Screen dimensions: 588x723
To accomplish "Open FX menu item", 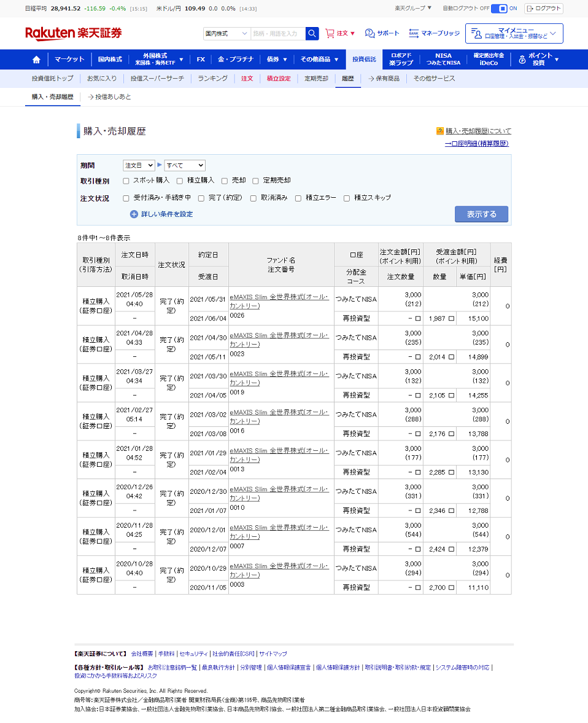I will tap(201, 60).
